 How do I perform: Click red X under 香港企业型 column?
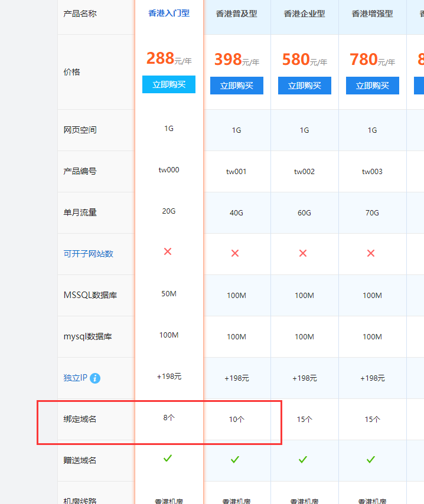(303, 253)
